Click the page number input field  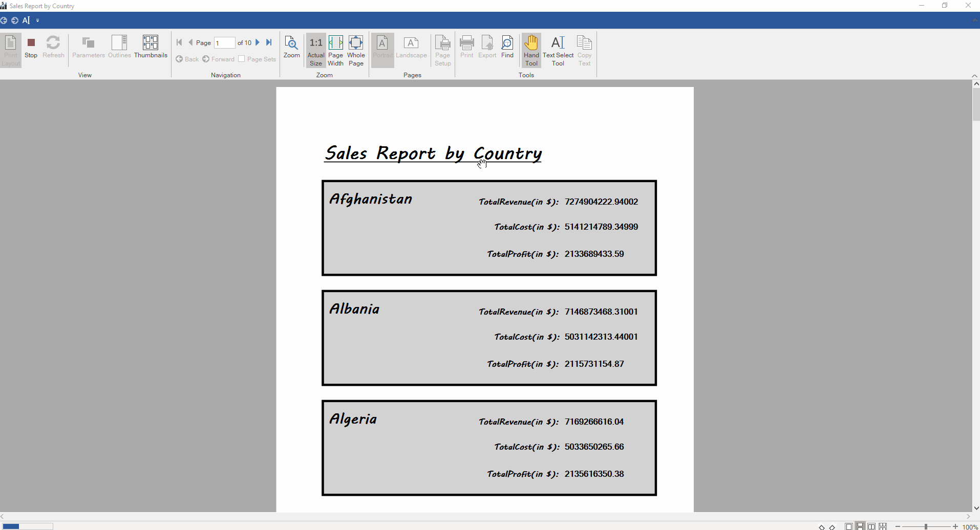[224, 43]
